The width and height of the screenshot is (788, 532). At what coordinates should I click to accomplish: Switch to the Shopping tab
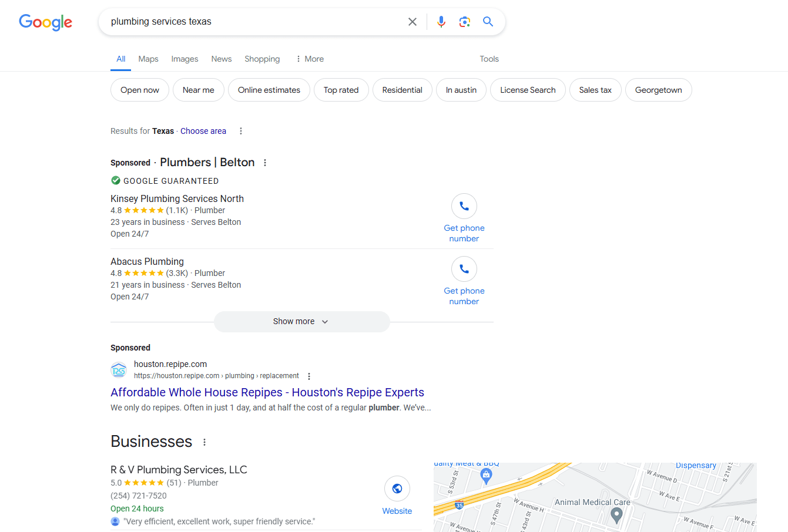coord(262,59)
